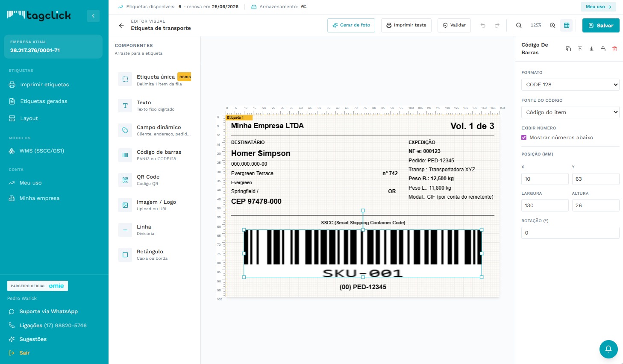The height and width of the screenshot is (364, 623).
Task: Open the notifications bell
Action: (x=608, y=349)
